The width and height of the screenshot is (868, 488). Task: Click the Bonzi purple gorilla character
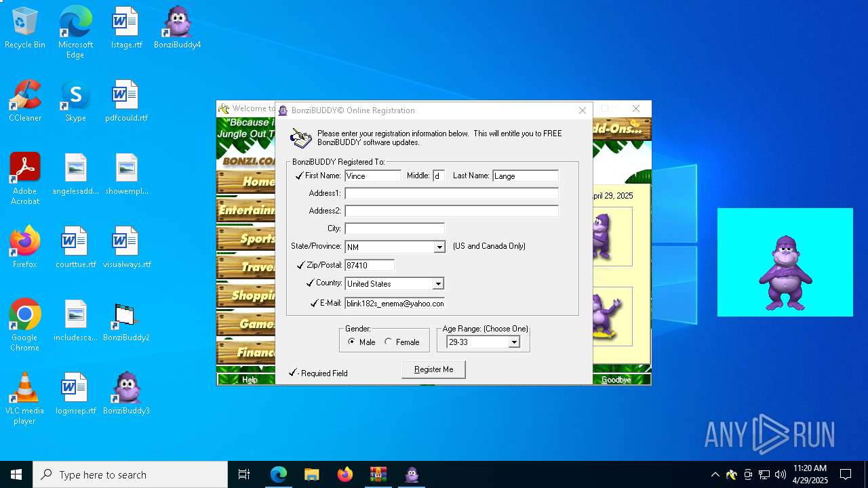pyautogui.click(x=785, y=273)
